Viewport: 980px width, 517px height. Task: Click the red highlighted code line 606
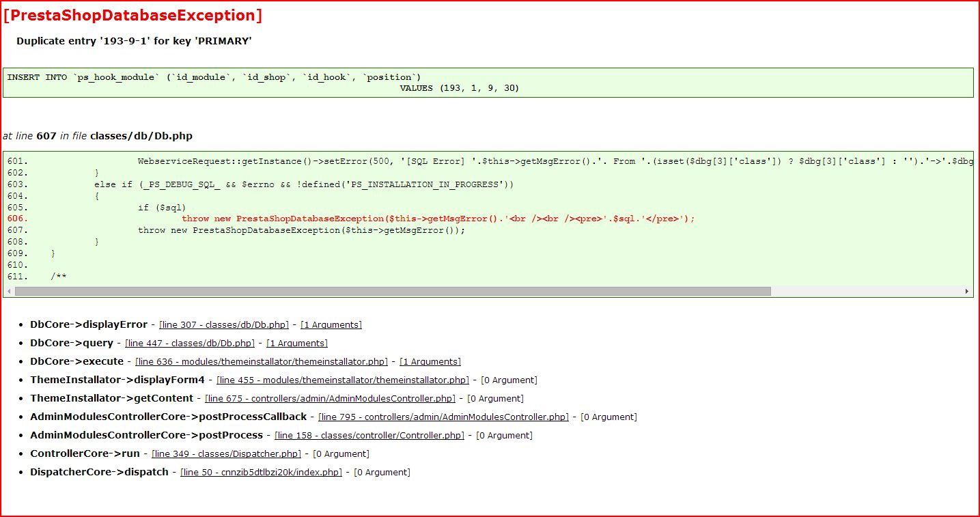pos(351,219)
